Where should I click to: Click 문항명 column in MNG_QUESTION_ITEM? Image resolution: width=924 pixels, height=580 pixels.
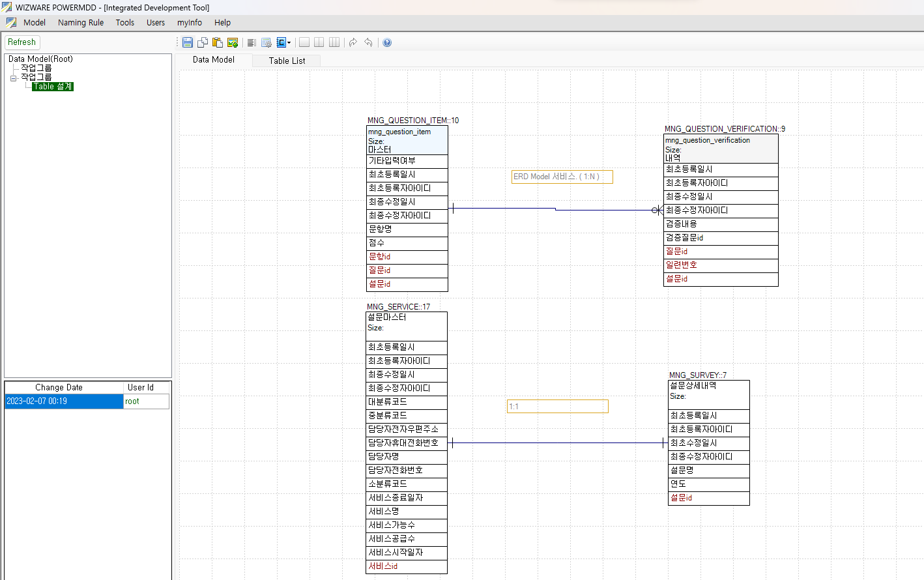(x=407, y=229)
